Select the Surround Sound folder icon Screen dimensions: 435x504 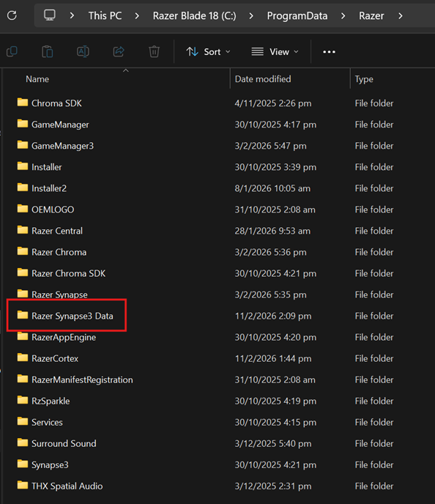click(23, 442)
